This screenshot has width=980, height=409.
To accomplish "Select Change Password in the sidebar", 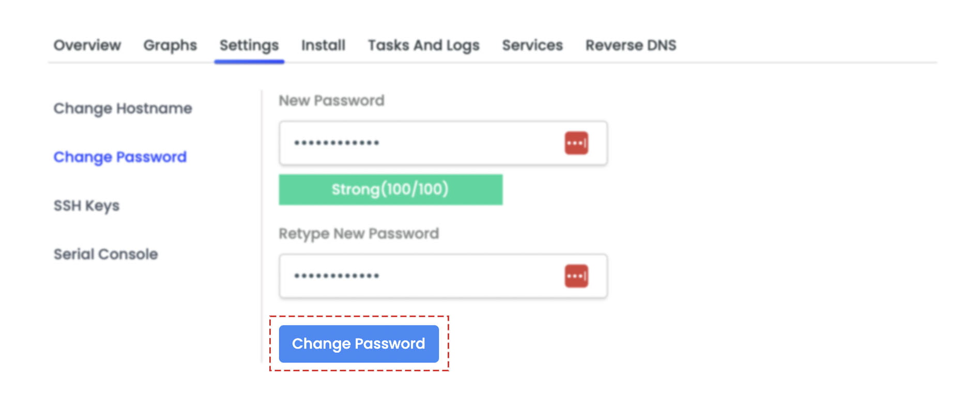I will click(x=120, y=157).
